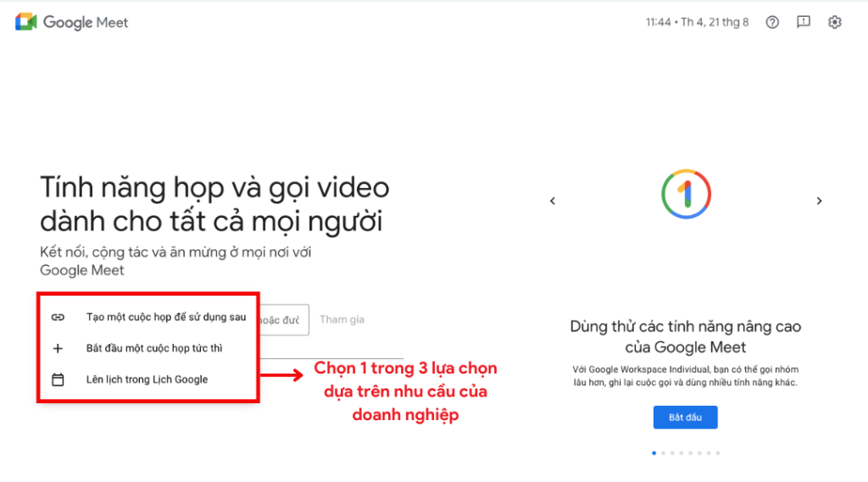Select the second carousel pagination dot
The height and width of the screenshot is (482, 868).
(x=663, y=453)
